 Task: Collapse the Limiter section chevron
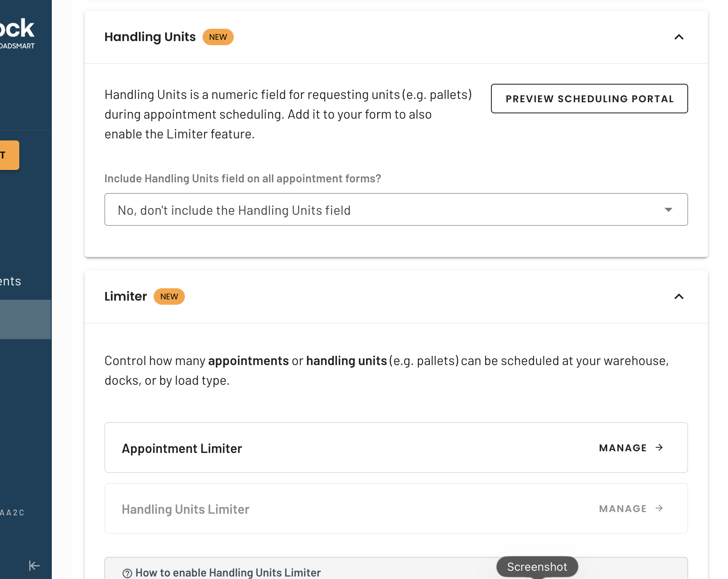[x=679, y=296]
